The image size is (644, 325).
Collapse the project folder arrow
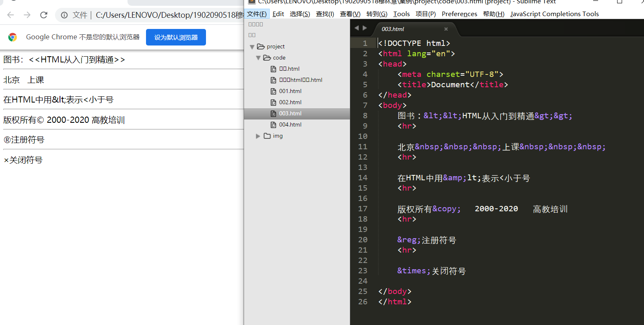pyautogui.click(x=252, y=47)
